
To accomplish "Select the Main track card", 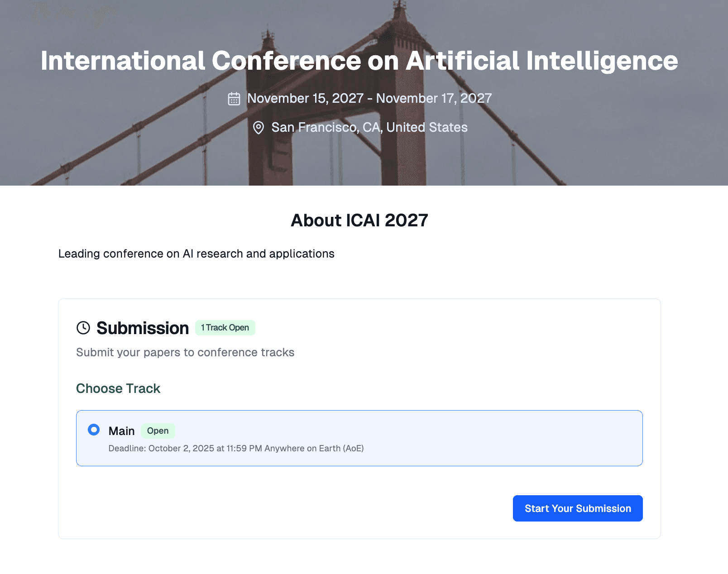I will 359,438.
